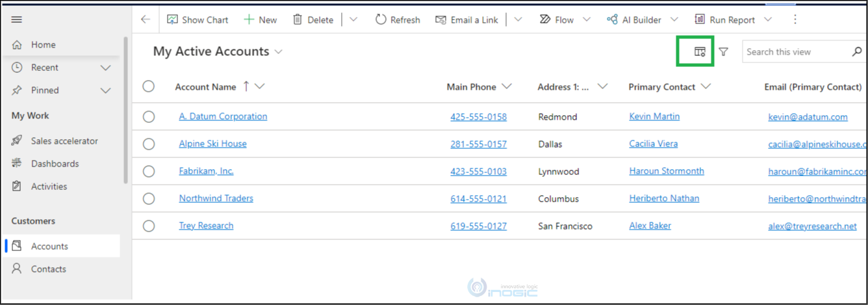Click the Refresh circular arrow icon
868x305 pixels.
coord(381,20)
